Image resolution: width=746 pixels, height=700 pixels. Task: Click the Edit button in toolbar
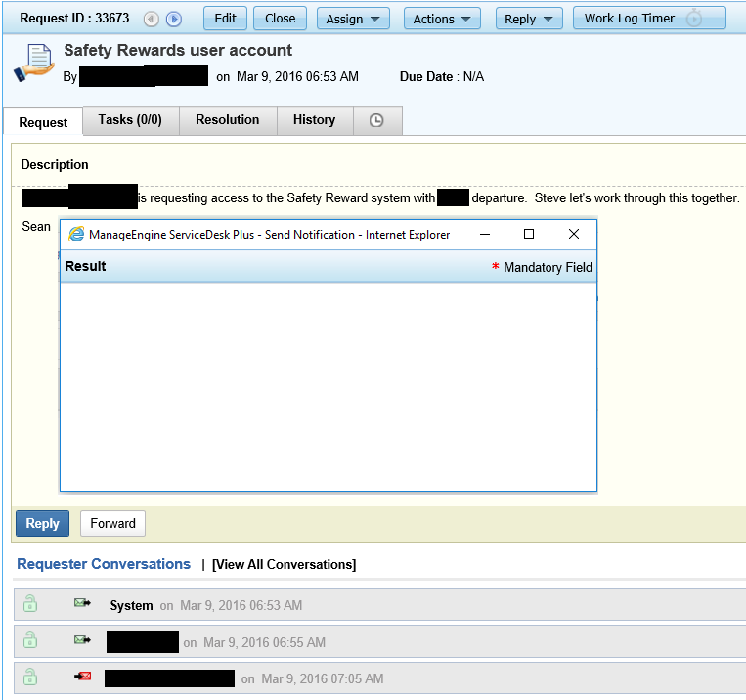coord(225,19)
